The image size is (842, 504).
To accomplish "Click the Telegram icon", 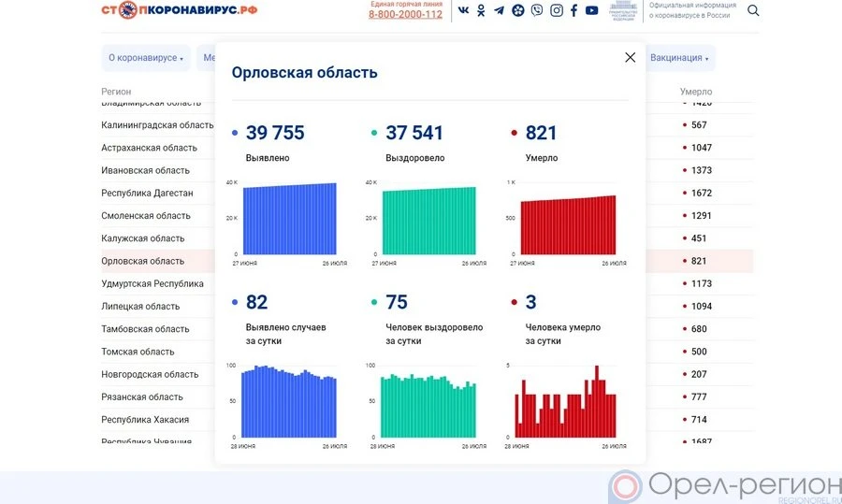I will coord(499,10).
